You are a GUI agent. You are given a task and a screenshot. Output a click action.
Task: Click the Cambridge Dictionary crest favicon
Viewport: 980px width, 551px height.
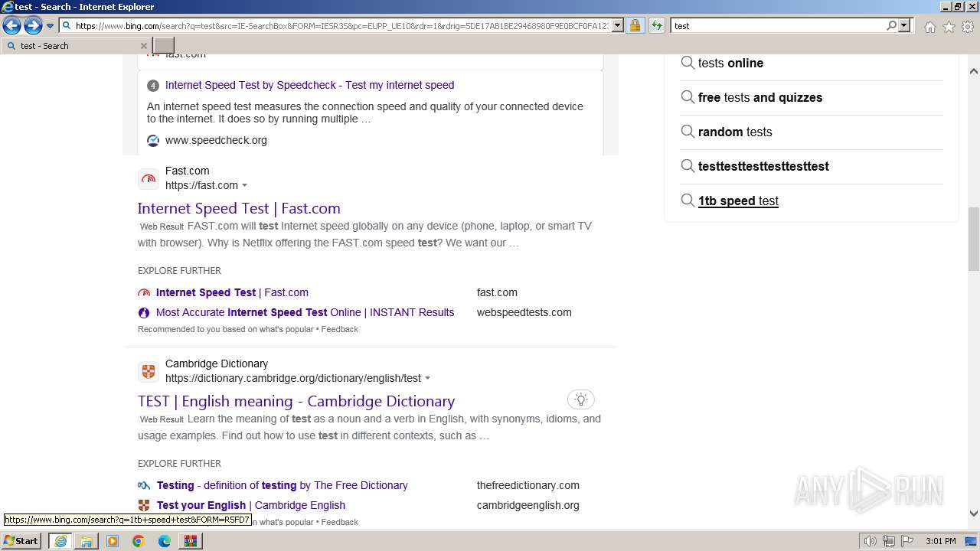click(149, 371)
